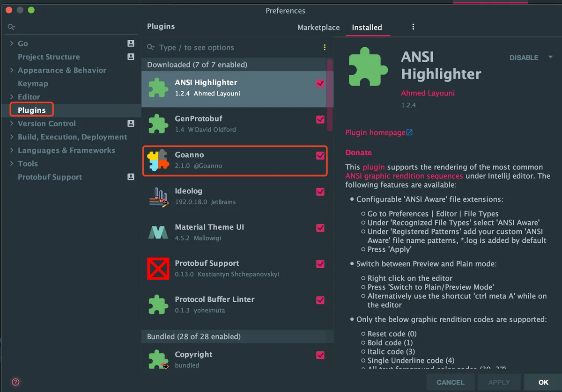Screen dimensions: 562x392
Task: Select the Ideolog plugin name
Action: coord(189,191)
